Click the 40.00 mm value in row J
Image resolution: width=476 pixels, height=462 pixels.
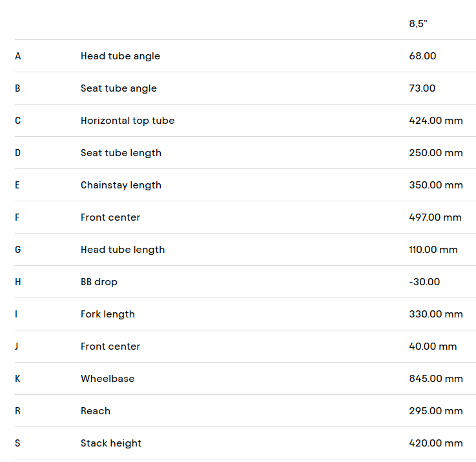click(433, 346)
